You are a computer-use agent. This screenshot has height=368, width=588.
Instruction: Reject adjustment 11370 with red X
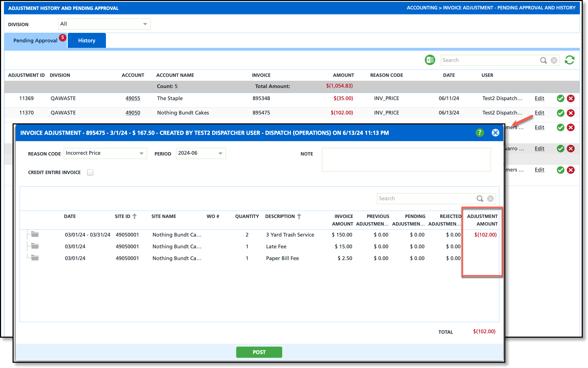(x=571, y=113)
